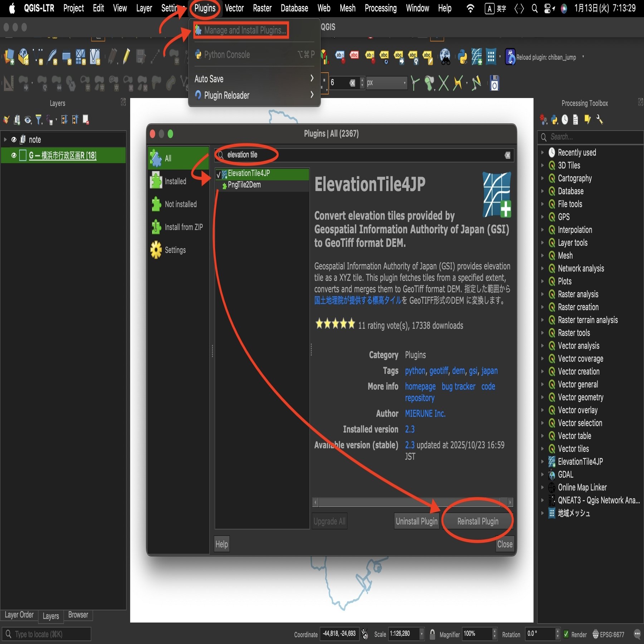The height and width of the screenshot is (644, 644).
Task: Click the Filter Legend funnel icon
Action: coord(39,119)
